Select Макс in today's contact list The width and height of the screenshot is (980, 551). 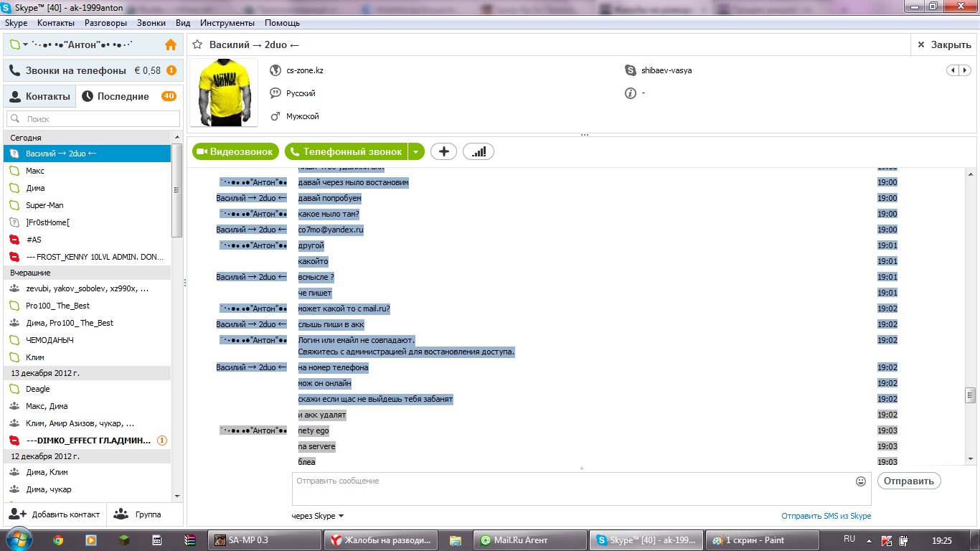(x=88, y=171)
